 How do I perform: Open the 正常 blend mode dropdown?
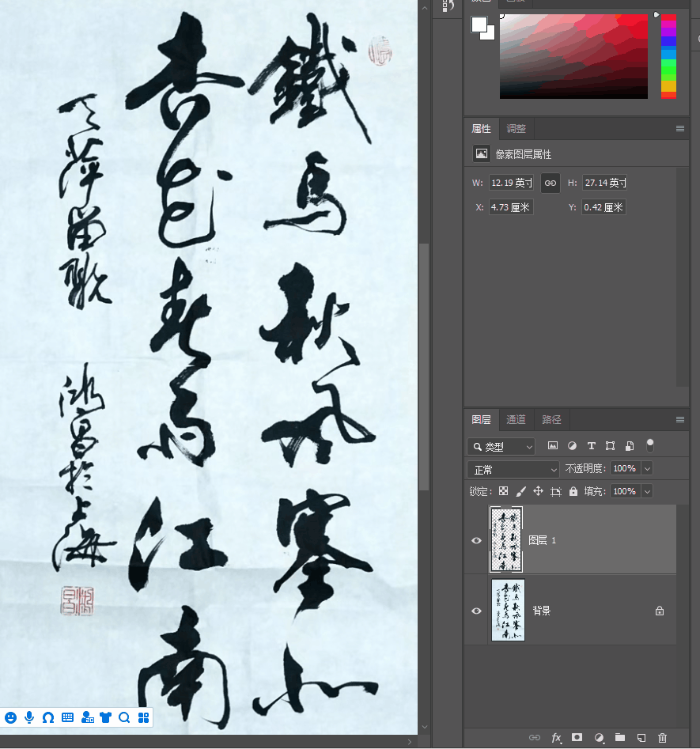pos(513,469)
